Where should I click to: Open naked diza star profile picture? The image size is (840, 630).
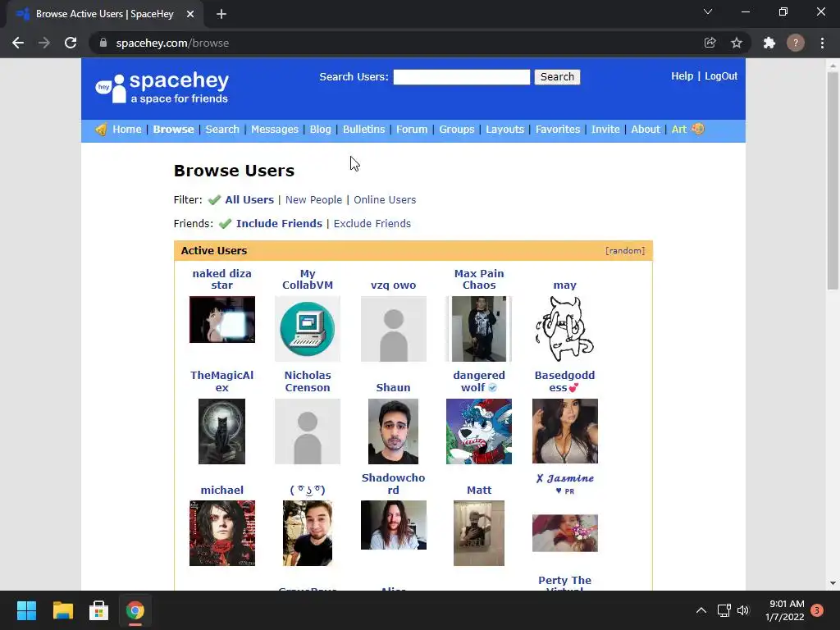point(221,319)
